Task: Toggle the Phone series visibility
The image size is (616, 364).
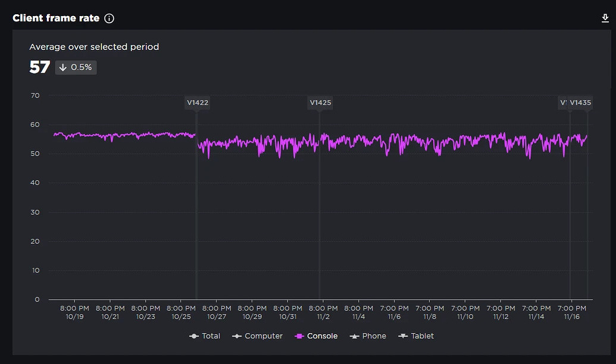Action: 368,335
